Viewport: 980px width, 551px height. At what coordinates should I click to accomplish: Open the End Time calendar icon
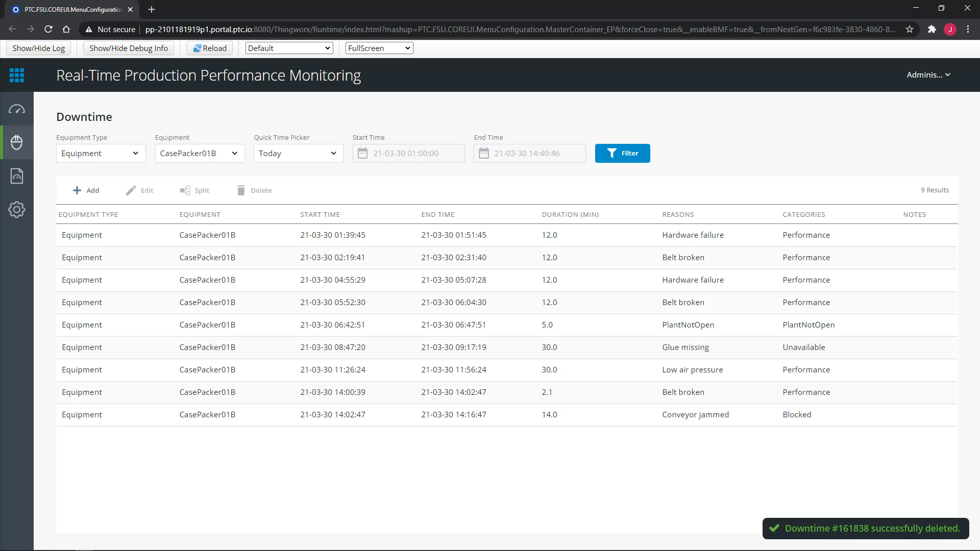(x=484, y=154)
